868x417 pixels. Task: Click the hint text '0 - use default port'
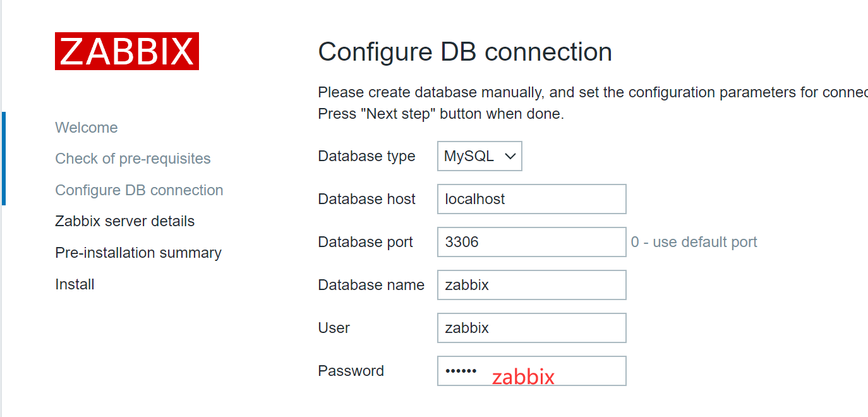pos(693,241)
